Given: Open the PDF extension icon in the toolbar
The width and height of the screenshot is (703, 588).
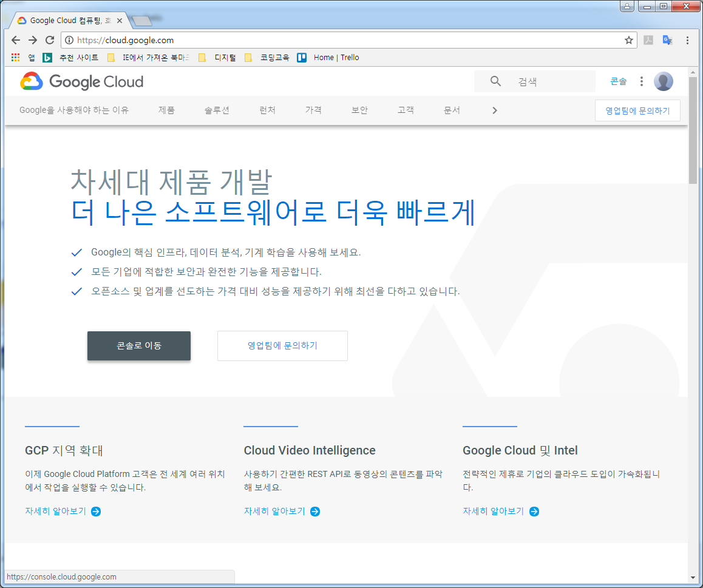Looking at the screenshot, I should [x=648, y=40].
